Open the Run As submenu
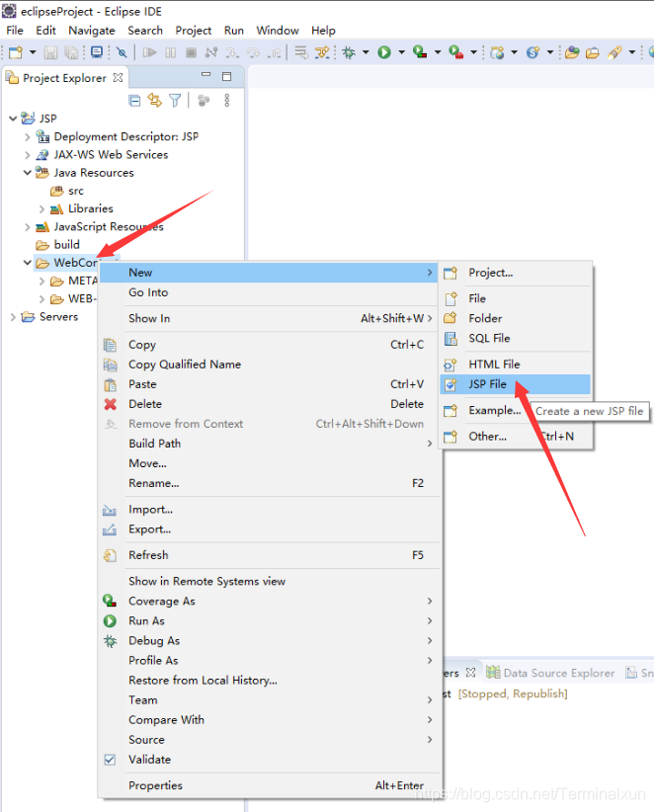Image resolution: width=654 pixels, height=812 pixels. click(270, 621)
